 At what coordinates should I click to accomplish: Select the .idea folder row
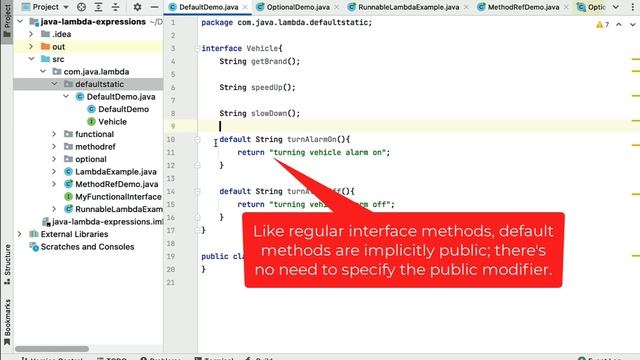(x=88, y=34)
